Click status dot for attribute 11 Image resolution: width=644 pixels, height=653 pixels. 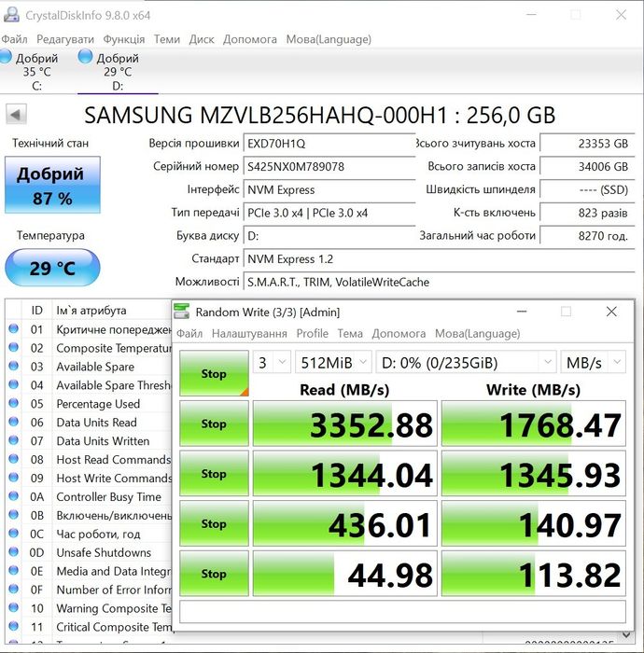pos(13,626)
